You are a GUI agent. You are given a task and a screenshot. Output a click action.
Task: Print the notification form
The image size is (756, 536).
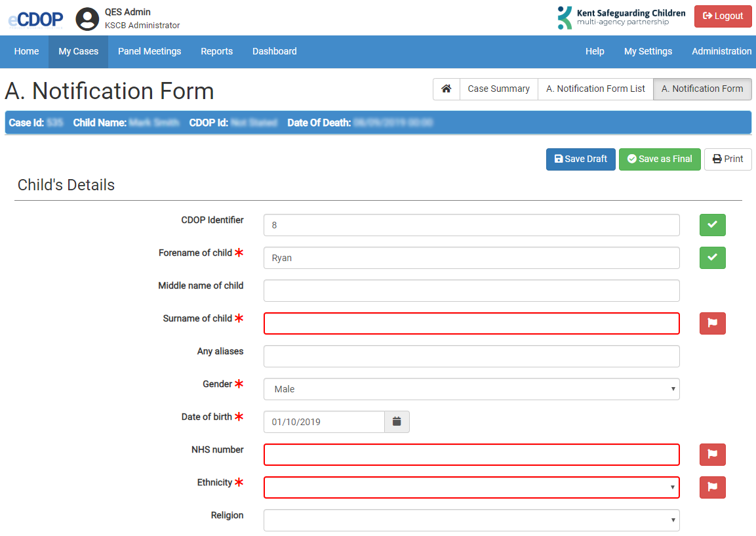click(728, 159)
